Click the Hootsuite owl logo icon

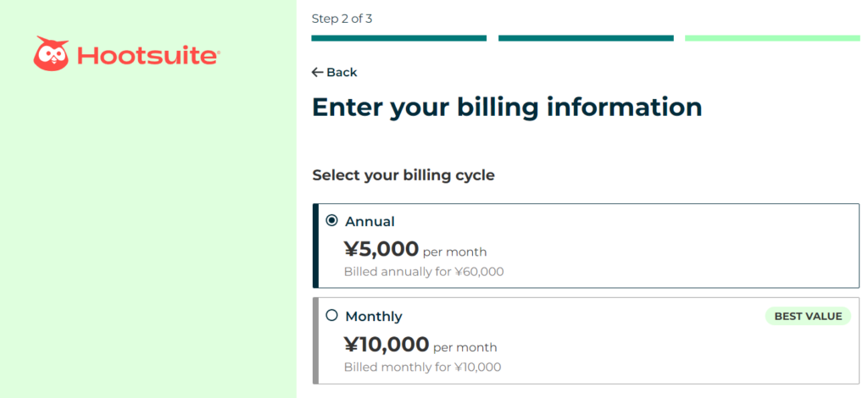tap(52, 53)
